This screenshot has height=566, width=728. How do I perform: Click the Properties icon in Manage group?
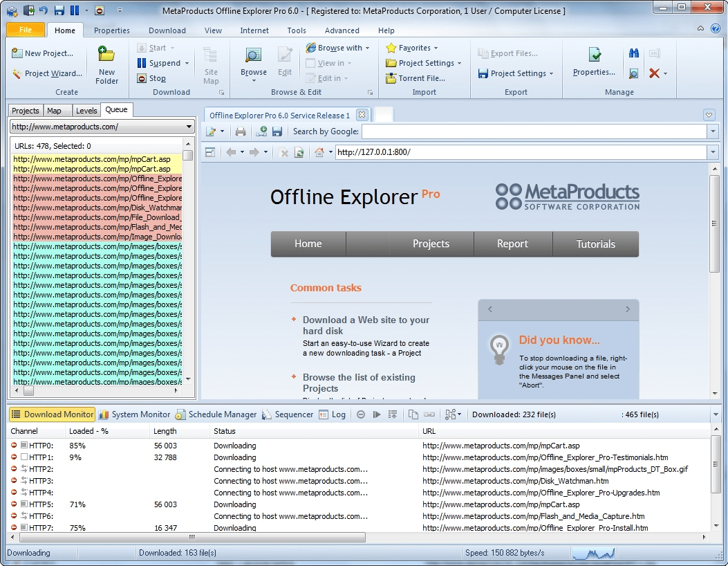594,55
